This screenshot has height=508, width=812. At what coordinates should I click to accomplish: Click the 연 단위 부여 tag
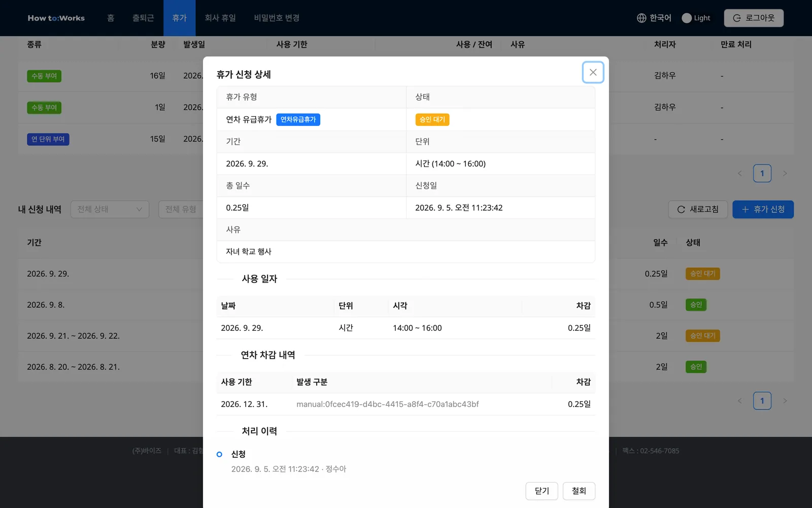point(48,139)
